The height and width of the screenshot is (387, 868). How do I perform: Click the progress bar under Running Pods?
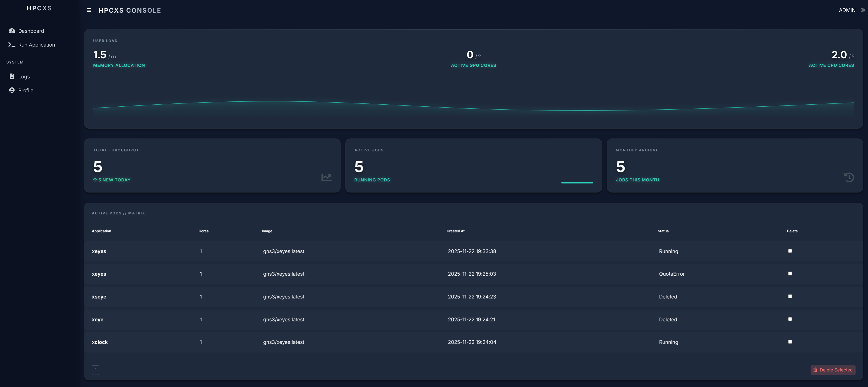577,183
